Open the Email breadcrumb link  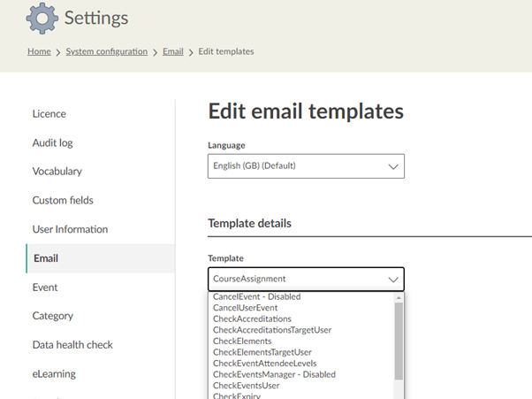pyautogui.click(x=172, y=51)
